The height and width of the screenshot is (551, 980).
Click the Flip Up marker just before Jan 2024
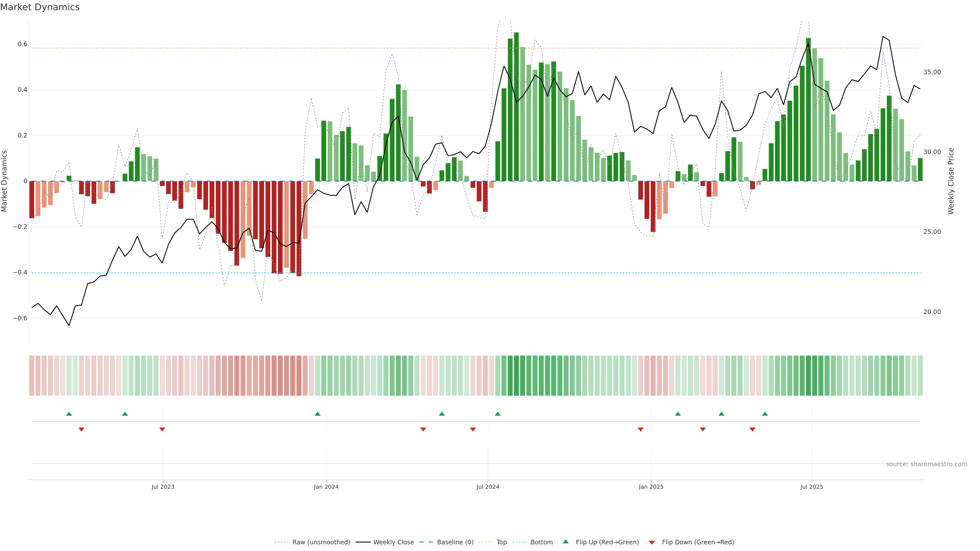[x=318, y=414]
